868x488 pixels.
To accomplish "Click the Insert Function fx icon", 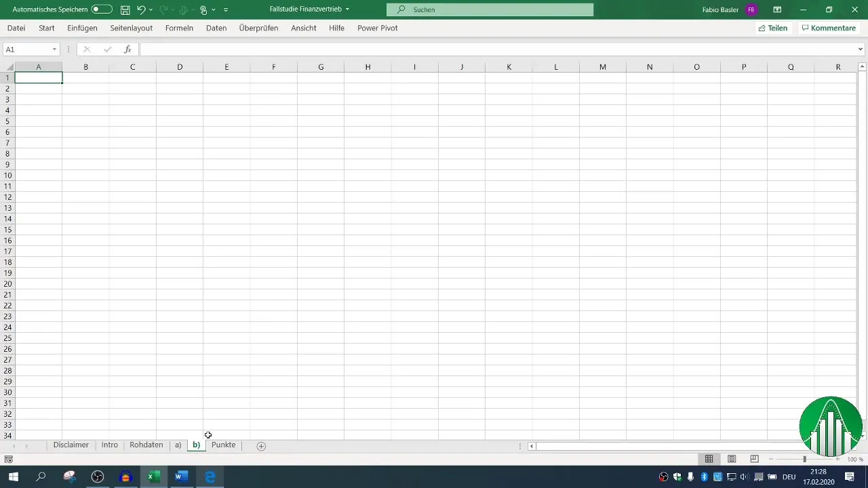I will click(127, 49).
